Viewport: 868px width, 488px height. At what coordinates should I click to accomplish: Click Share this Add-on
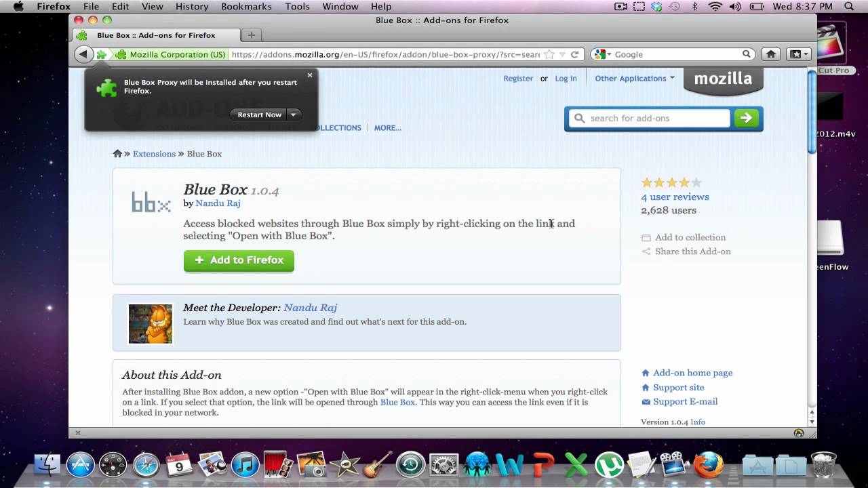coord(686,251)
